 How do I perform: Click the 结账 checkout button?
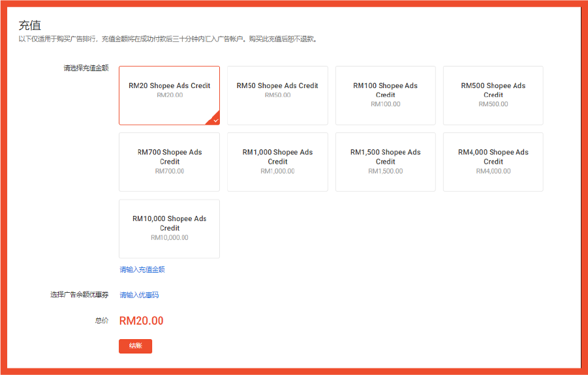coord(135,346)
